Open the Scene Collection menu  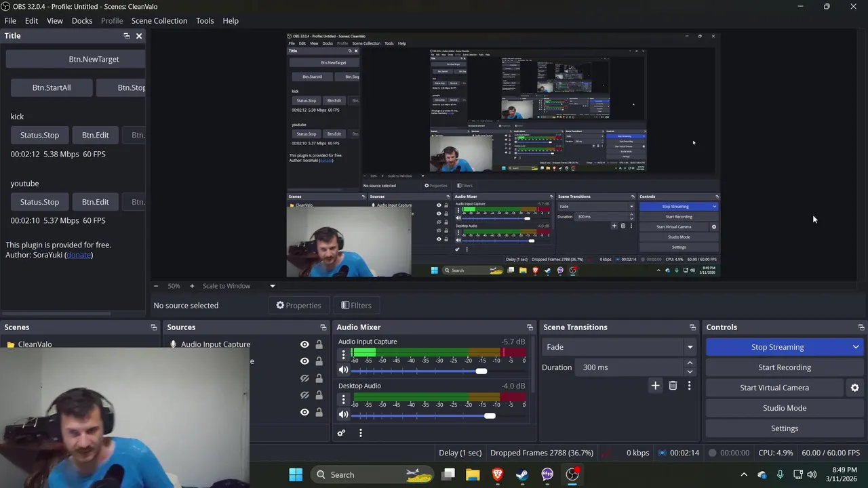click(159, 21)
